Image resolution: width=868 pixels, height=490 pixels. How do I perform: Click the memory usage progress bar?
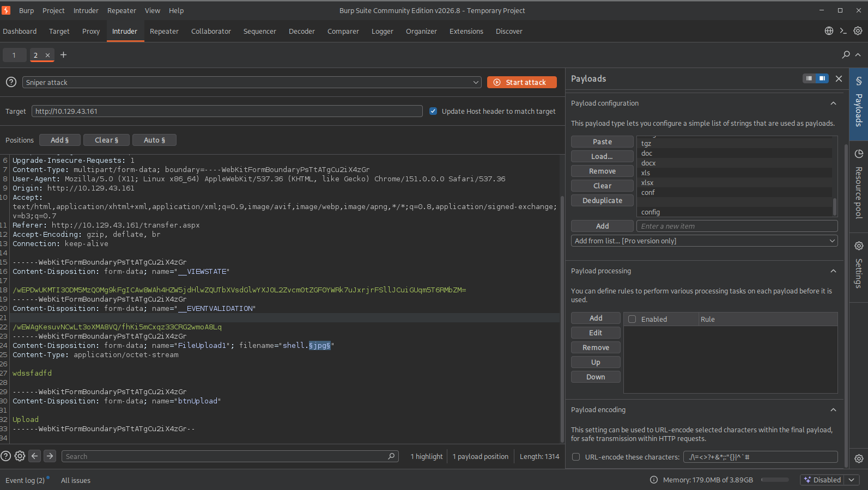click(x=775, y=480)
